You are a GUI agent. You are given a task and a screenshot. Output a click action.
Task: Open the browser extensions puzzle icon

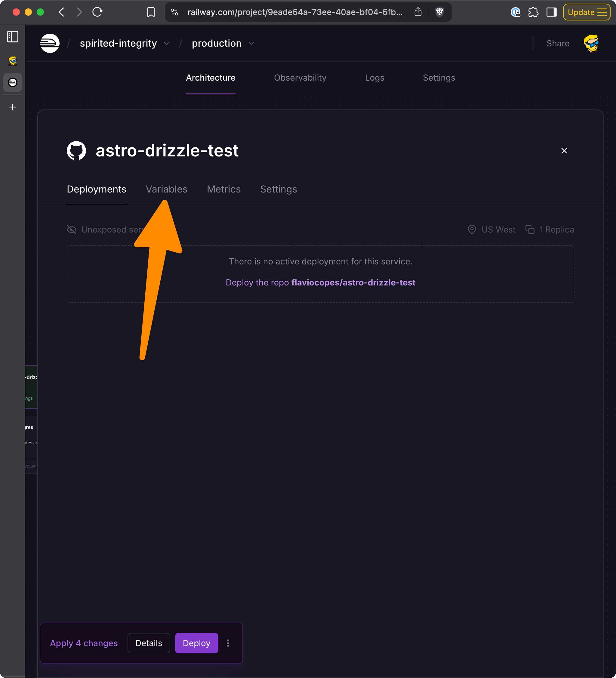[x=533, y=12]
